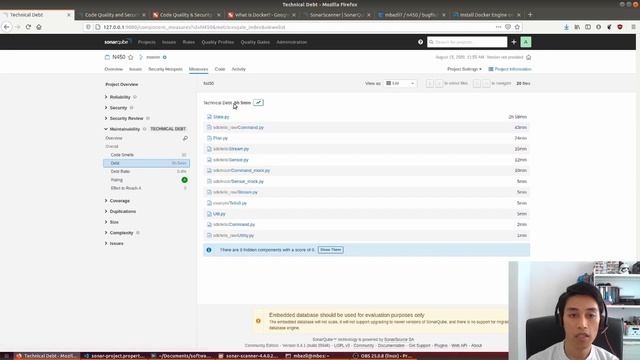Open the green 'A' user avatar menu

click(526, 42)
